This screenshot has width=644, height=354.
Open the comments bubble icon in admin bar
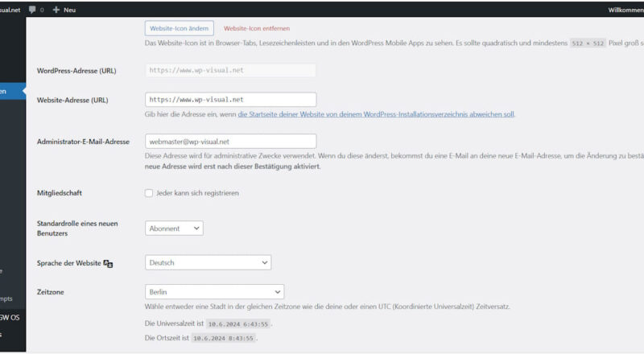click(x=32, y=10)
